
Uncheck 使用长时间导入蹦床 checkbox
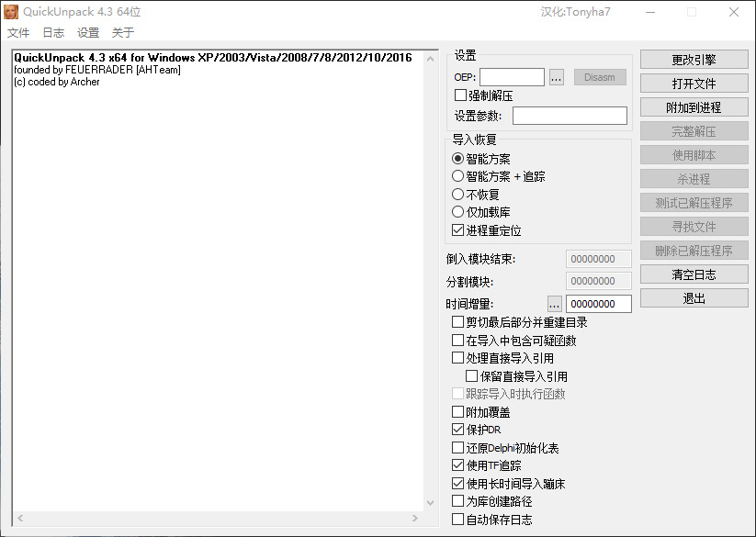(457, 483)
